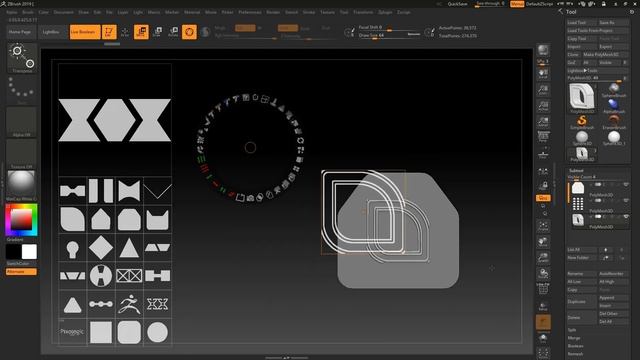Screen dimensions: 640x360
Task: Hide the first subtool via eye icon
Action: click(x=626, y=185)
